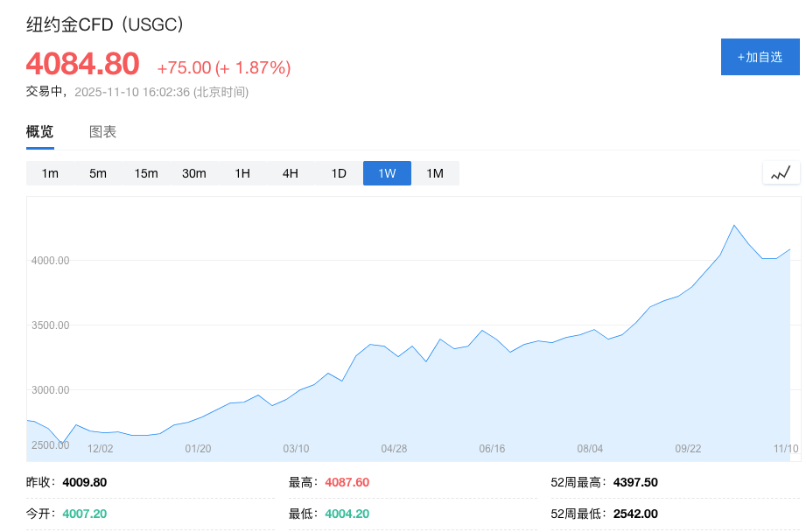Click the timestamp 2025-11-10 16:02:36

click(132, 92)
